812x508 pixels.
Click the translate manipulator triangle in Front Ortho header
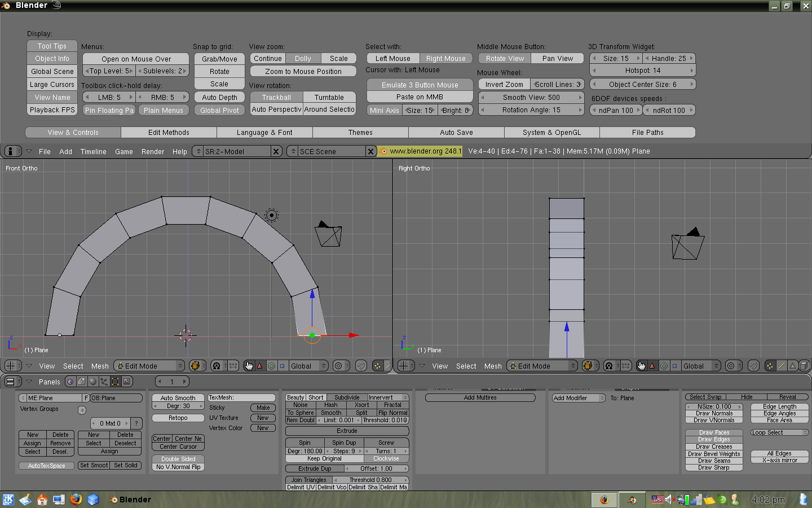(x=260, y=366)
